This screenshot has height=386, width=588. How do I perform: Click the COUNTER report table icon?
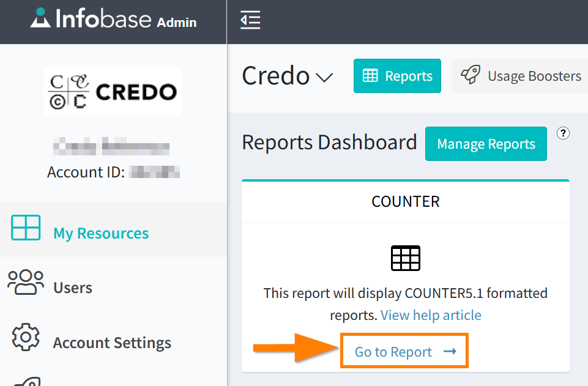[x=406, y=258]
